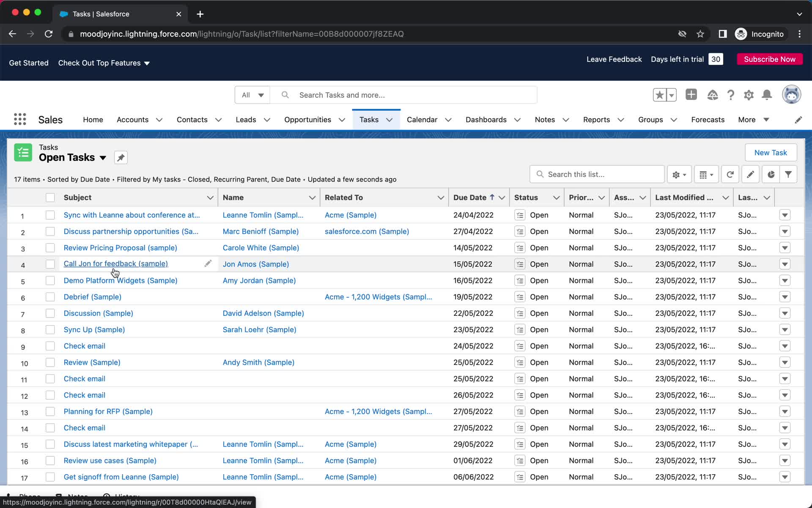The width and height of the screenshot is (812, 508).
Task: Open Subject column header dropdown
Action: click(210, 198)
